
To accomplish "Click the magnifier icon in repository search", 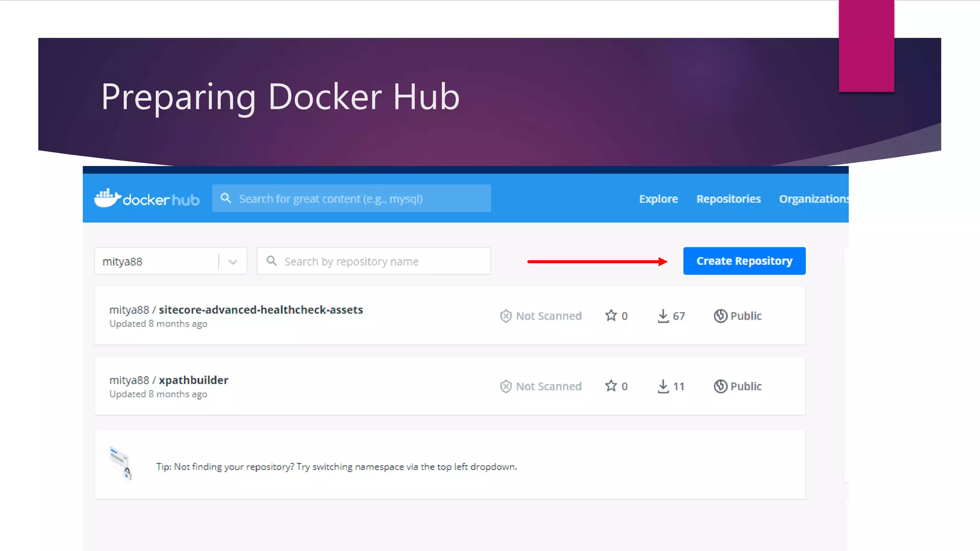I will (x=272, y=261).
